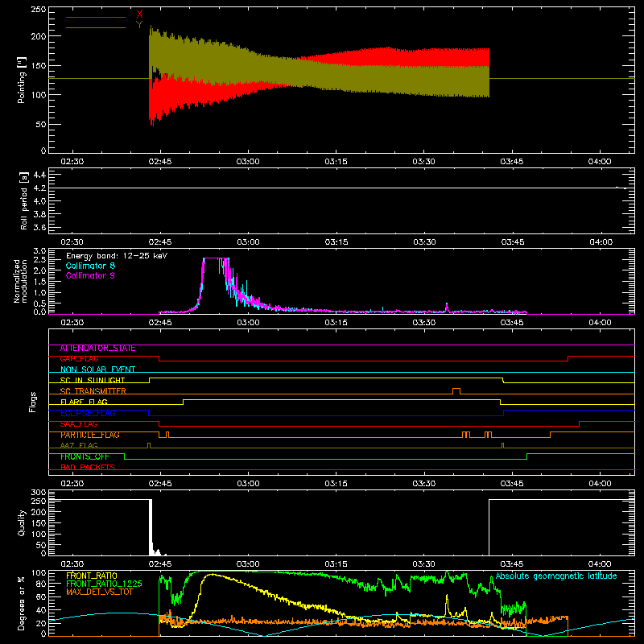Click the 4.2 tick on Roll period axis
644x644 pixels.
pyautogui.click(x=39, y=188)
